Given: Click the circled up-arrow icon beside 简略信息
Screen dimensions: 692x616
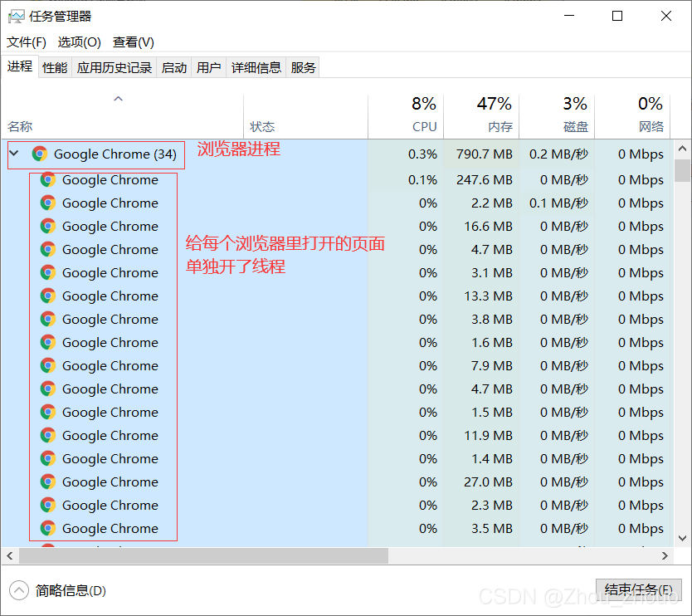Looking at the screenshot, I should (x=19, y=590).
